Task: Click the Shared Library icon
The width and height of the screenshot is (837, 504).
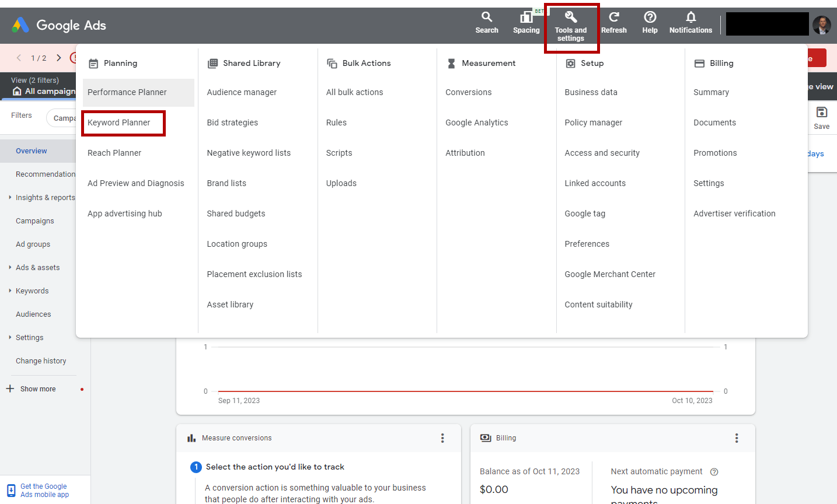Action: pyautogui.click(x=212, y=63)
